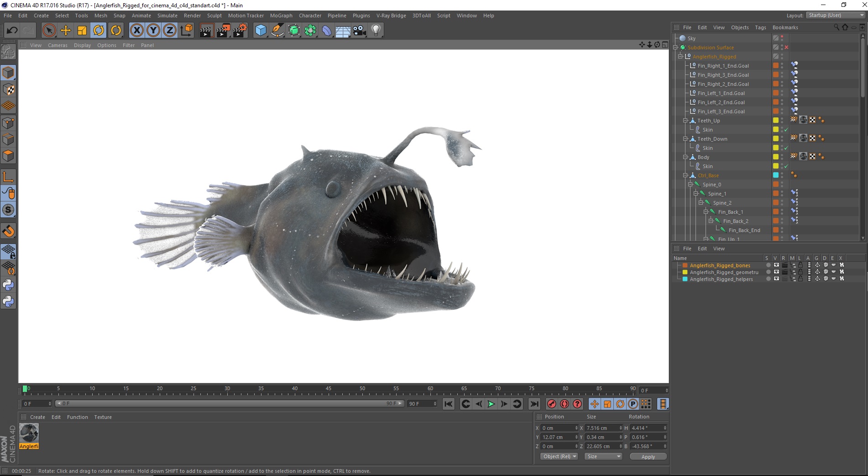Click orange layer swatch of Spine_1
The height and width of the screenshot is (476, 868).
pos(775,194)
